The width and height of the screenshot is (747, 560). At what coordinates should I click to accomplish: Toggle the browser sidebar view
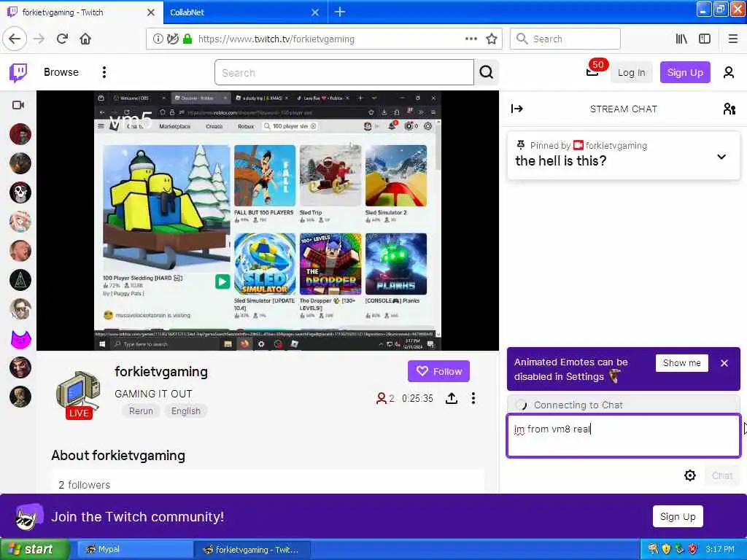(x=705, y=39)
